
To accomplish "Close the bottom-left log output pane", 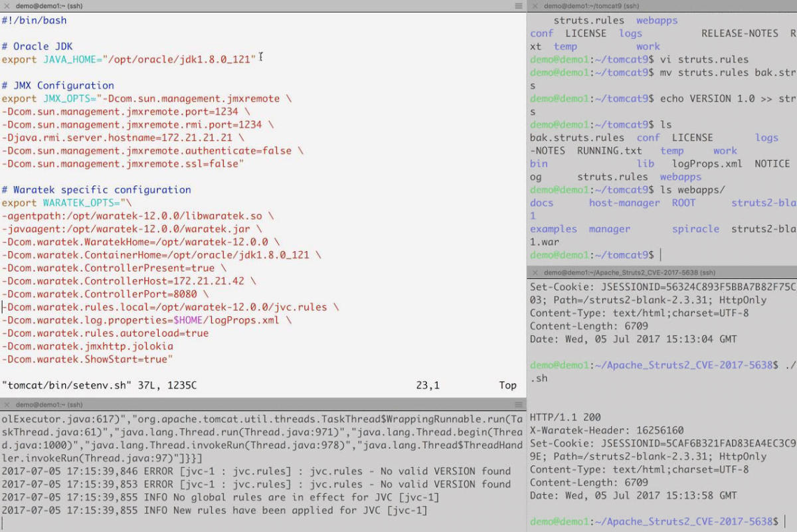I will coord(6,404).
